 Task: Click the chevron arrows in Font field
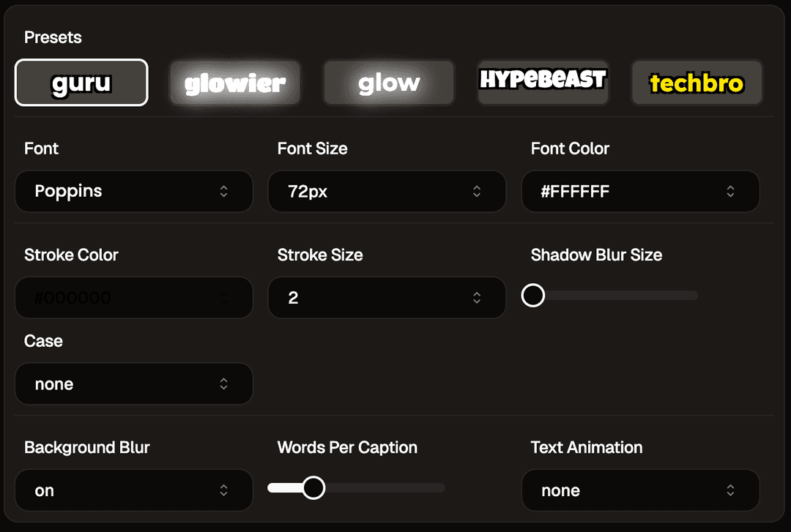point(224,192)
